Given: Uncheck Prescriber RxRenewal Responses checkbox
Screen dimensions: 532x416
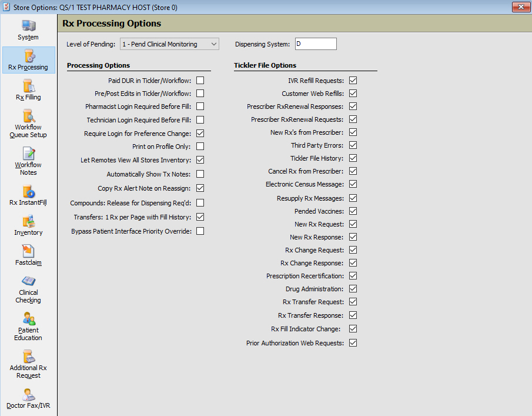Looking at the screenshot, I should point(353,107).
